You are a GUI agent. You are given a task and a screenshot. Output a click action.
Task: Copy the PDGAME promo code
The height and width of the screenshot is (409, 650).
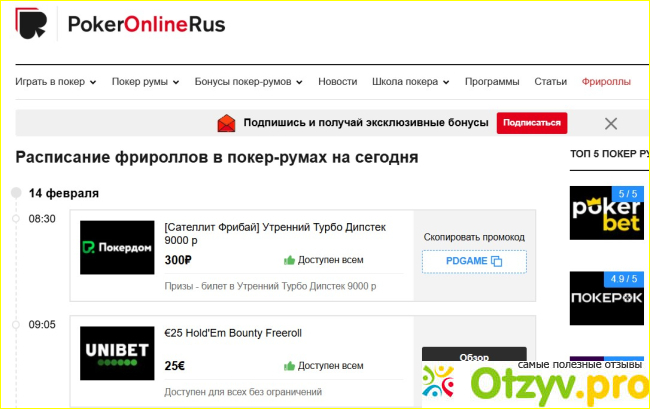point(474,261)
